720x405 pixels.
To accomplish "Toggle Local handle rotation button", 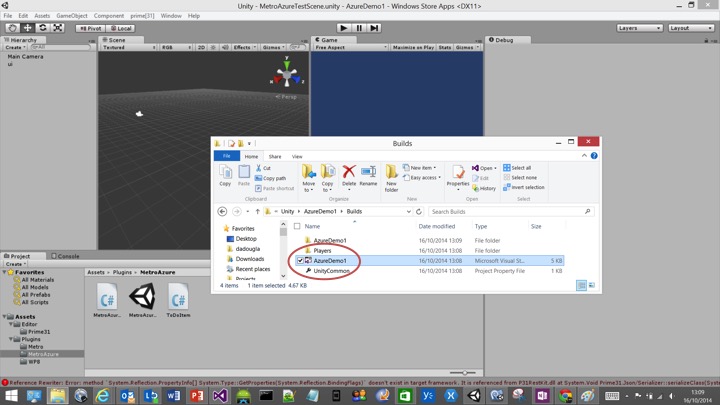I will point(121,28).
